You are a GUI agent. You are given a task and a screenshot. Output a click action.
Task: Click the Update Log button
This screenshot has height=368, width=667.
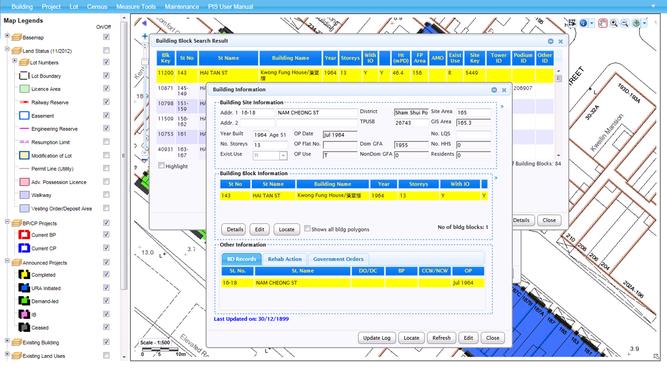[x=376, y=338]
